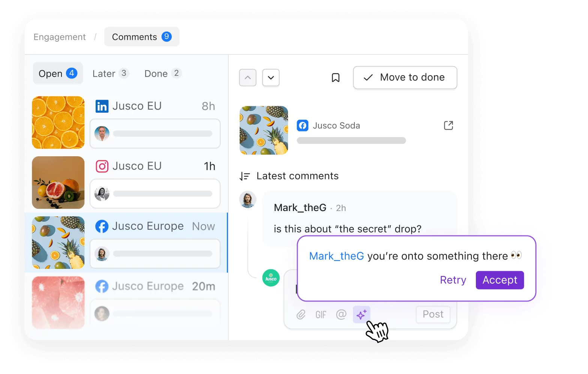Switch to the Open tab

[x=58, y=73]
